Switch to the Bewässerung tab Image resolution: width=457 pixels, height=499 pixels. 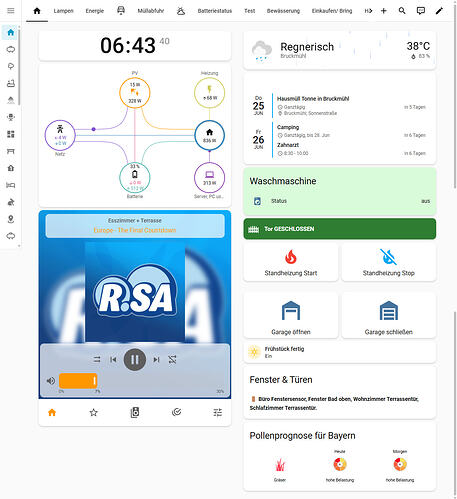(283, 11)
